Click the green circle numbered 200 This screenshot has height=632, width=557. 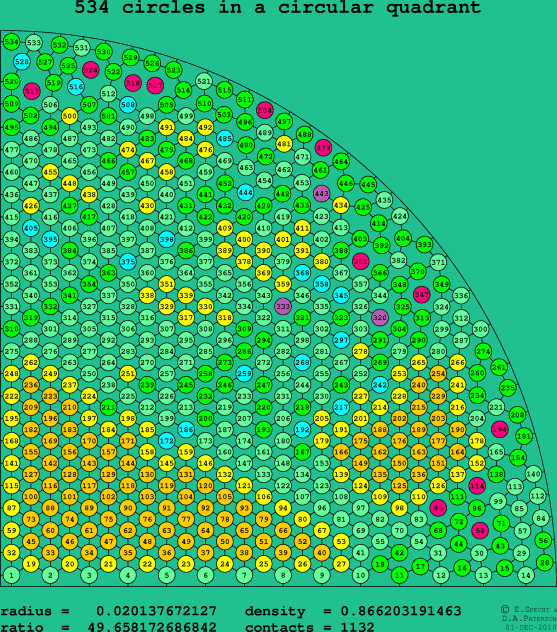point(205,418)
